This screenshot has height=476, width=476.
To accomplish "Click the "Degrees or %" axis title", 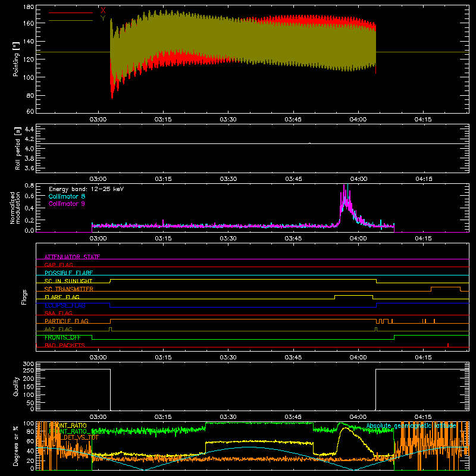I will 16,446.
